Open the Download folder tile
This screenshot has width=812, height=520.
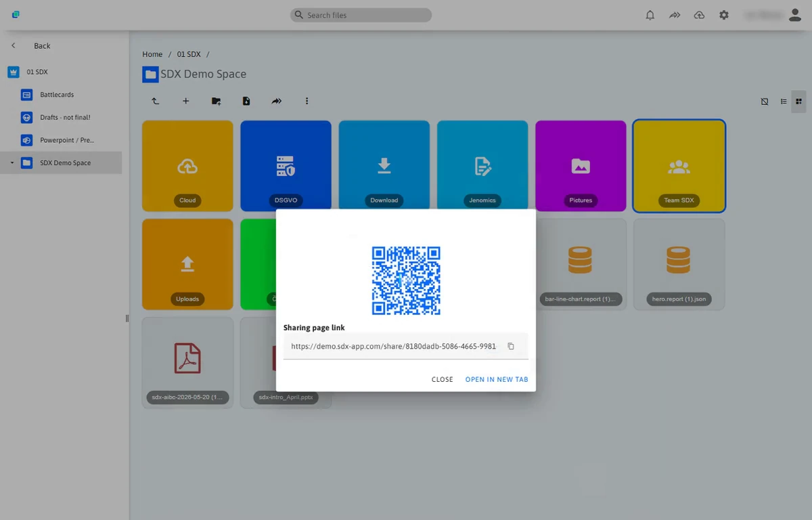coord(384,166)
